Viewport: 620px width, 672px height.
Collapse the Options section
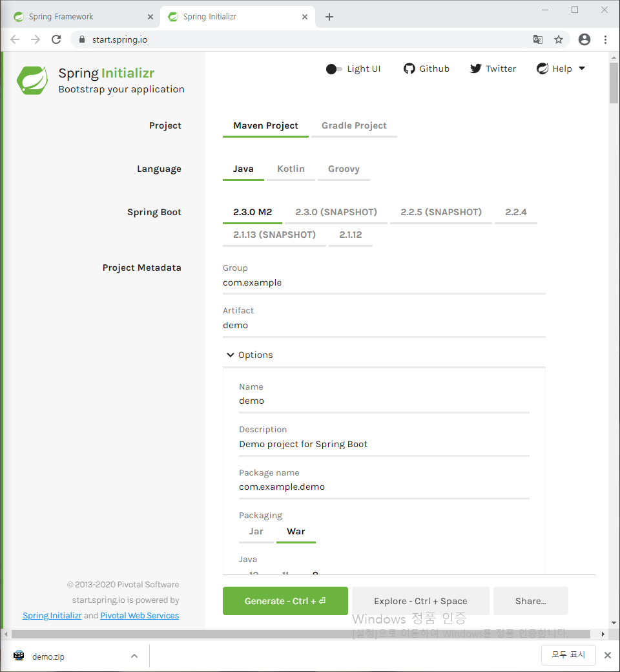[x=249, y=355]
